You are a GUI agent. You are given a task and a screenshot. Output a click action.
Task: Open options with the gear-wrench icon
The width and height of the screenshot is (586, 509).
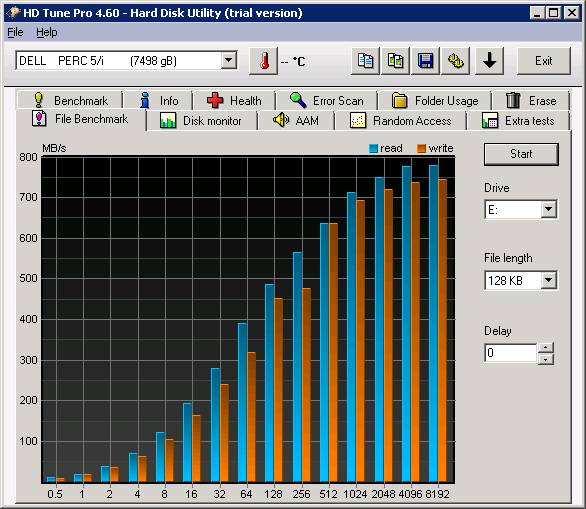[x=456, y=61]
